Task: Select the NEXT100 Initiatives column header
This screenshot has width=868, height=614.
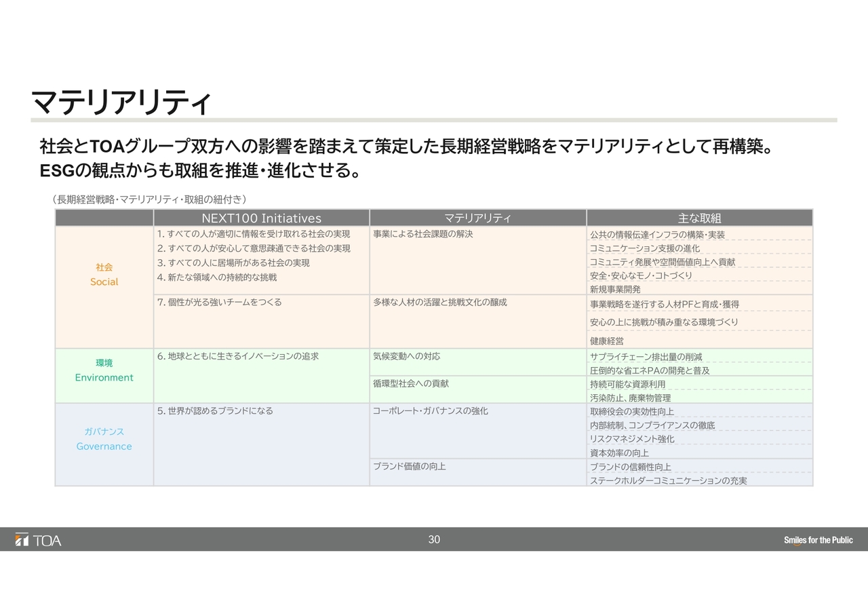Action: pyautogui.click(x=262, y=218)
